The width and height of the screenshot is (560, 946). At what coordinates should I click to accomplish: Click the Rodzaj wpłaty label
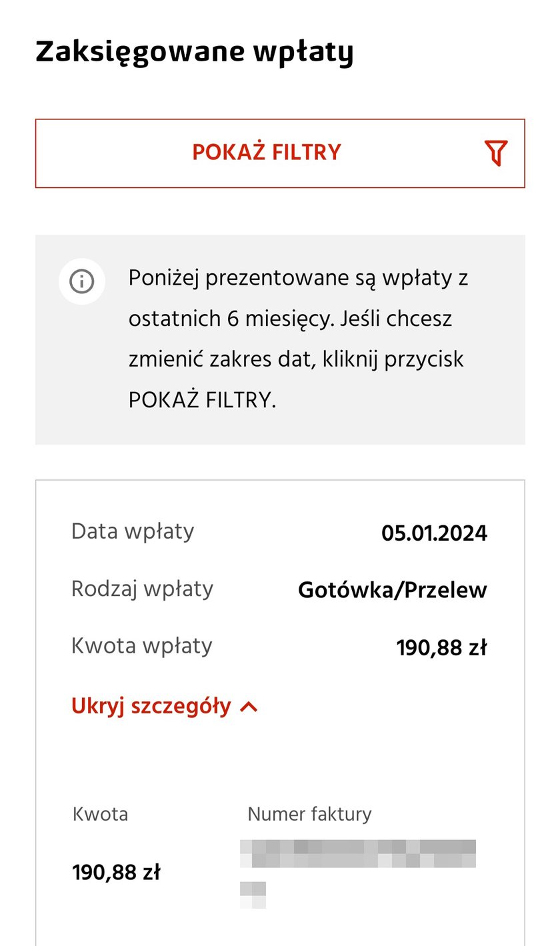[142, 589]
